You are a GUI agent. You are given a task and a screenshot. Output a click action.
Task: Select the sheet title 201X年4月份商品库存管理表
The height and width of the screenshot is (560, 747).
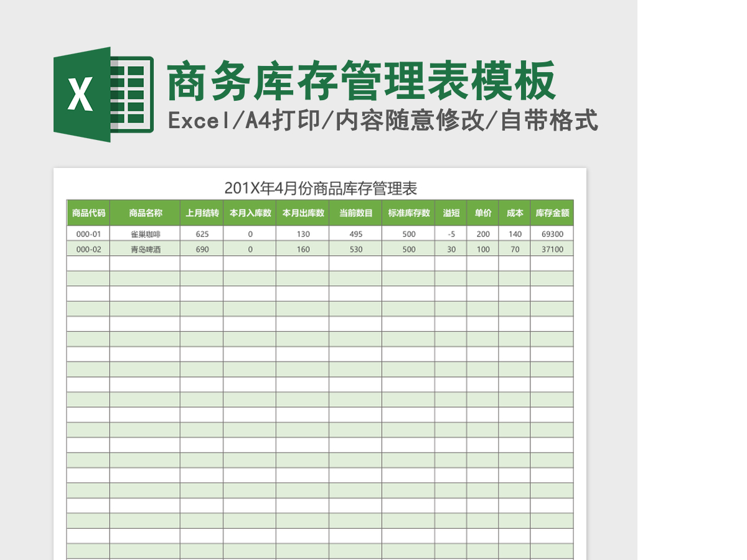coord(320,188)
